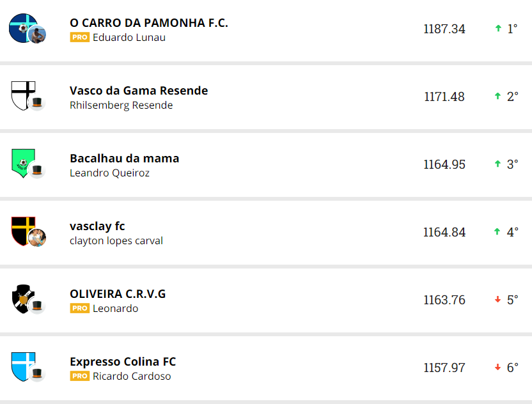
Task: Open vasclay fc team page
Action: pos(97,226)
